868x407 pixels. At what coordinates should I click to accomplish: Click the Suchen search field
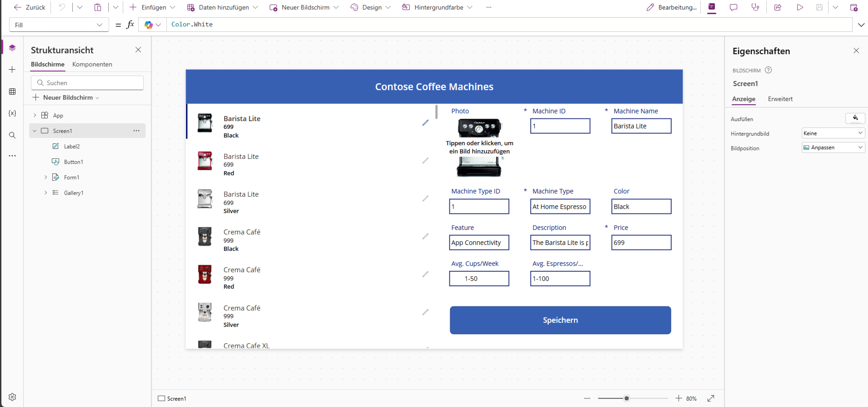(88, 83)
